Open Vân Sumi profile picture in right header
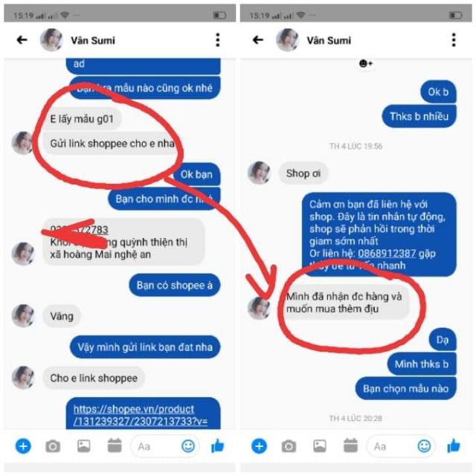 coord(287,39)
